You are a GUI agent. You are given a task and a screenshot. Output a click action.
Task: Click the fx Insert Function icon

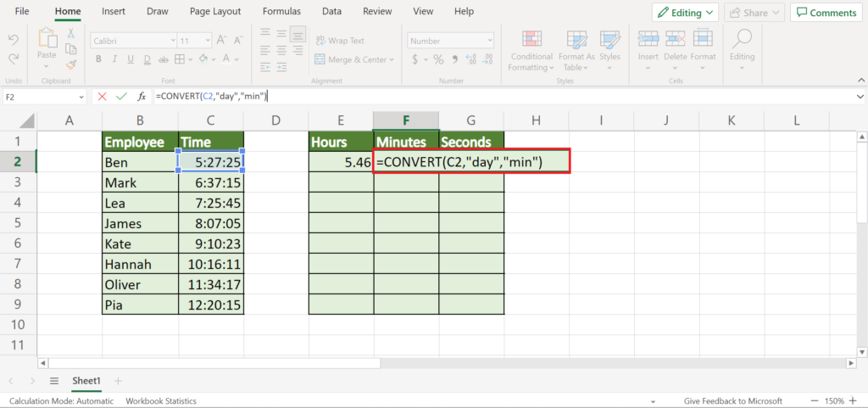(142, 97)
